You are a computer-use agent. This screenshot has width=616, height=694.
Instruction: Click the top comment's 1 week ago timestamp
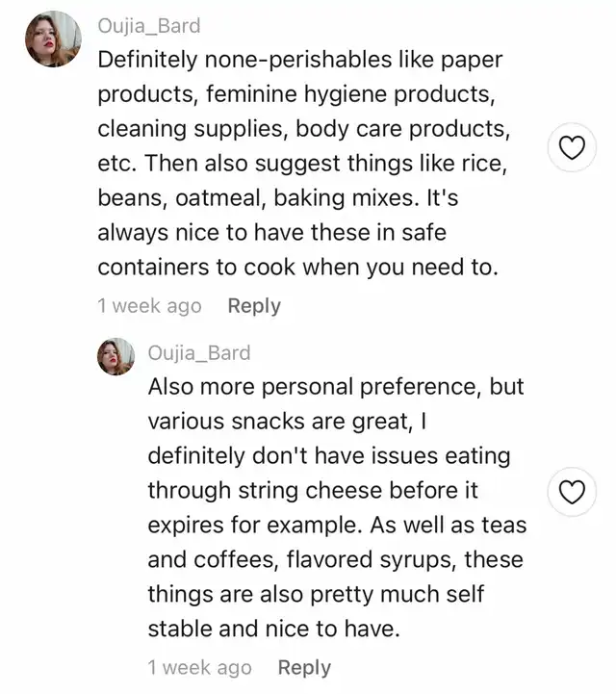[x=149, y=306]
